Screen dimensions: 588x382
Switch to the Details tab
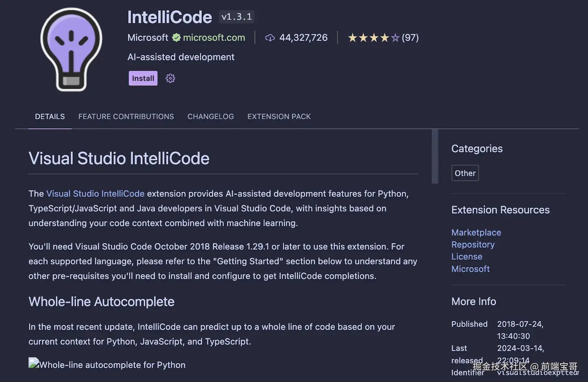click(x=50, y=117)
